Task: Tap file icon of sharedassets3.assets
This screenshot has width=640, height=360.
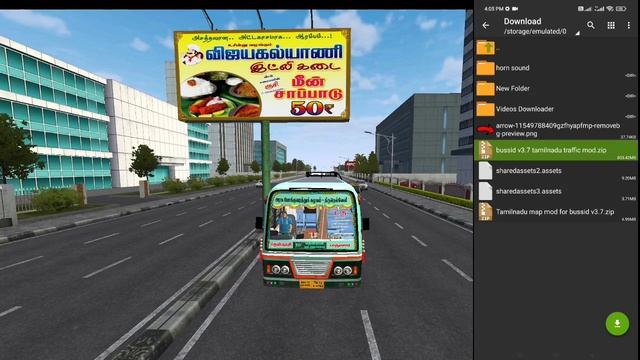Action: coord(485,191)
